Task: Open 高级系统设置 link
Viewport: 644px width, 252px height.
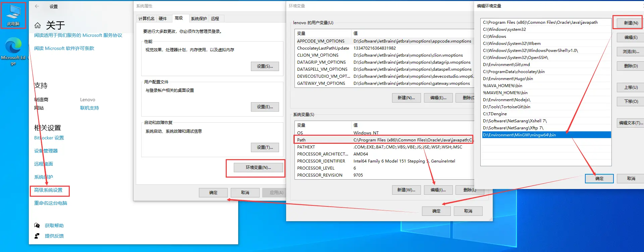Action: (x=48, y=190)
